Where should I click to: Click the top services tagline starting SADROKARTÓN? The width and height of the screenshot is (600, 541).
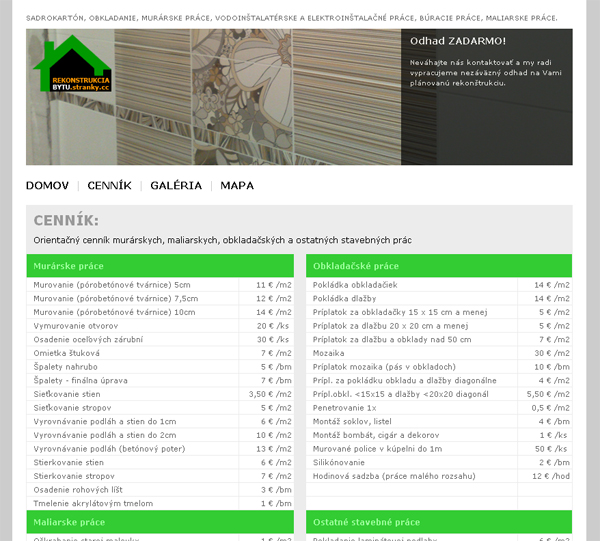coord(292,18)
